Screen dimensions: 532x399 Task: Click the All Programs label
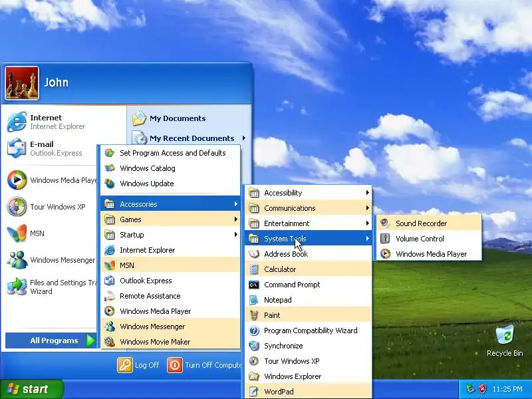[54, 340]
